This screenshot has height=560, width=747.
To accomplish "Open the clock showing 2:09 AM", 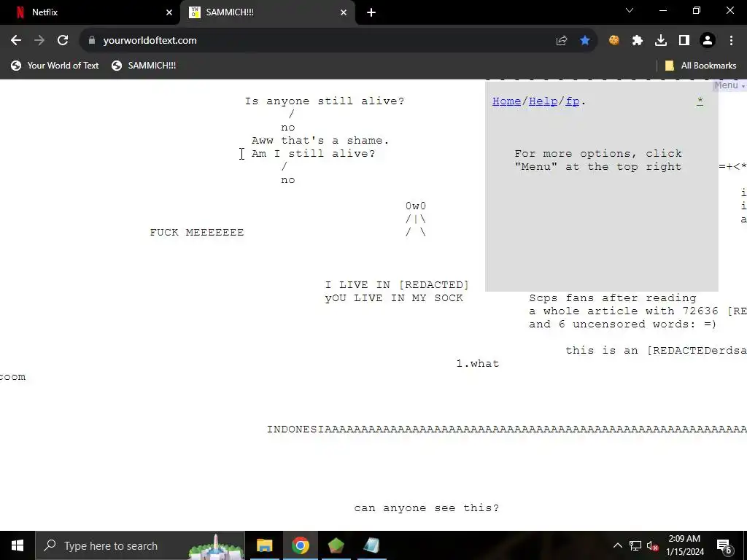I will tap(684, 545).
